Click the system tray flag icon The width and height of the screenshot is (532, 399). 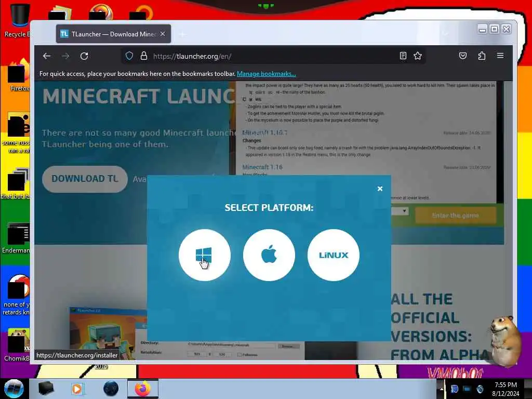(455, 389)
